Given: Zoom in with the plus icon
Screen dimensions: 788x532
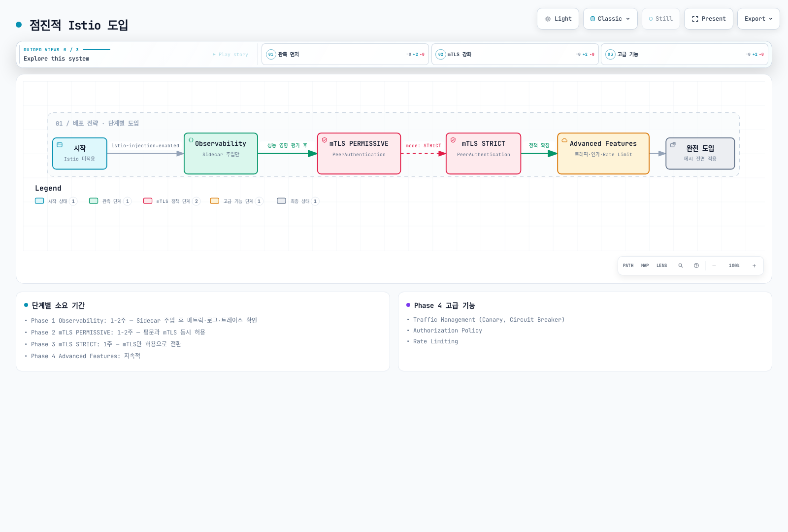Looking at the screenshot, I should click(x=754, y=266).
